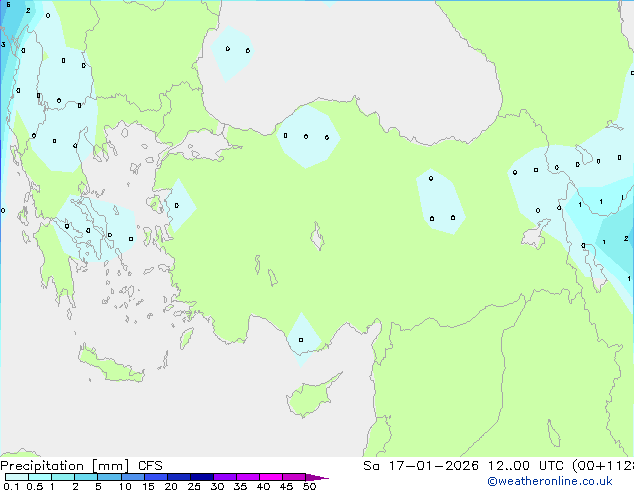634x490 pixels.
Task: Click the 0.1–0.5 mm legend swatch
Action: (x=17, y=477)
